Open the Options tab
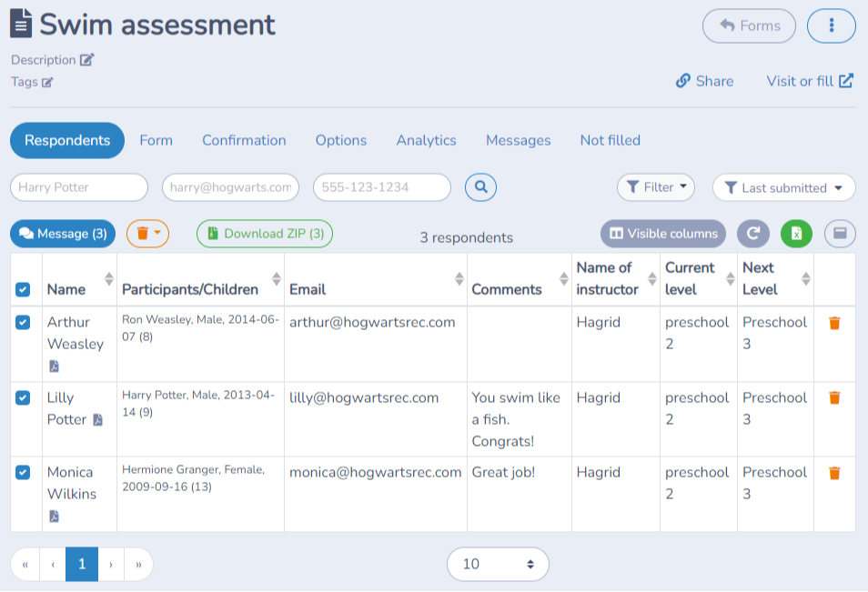 341,140
